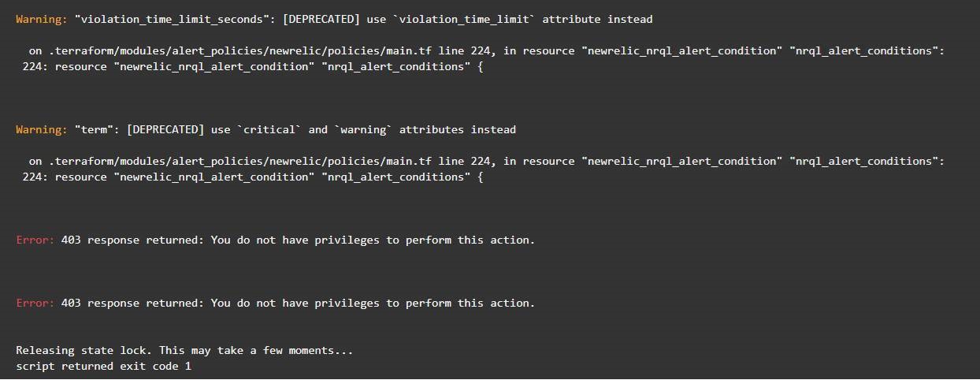The width and height of the screenshot is (980, 380).
Task: Click the first [DEPRECATED] tag
Action: pos(322,19)
